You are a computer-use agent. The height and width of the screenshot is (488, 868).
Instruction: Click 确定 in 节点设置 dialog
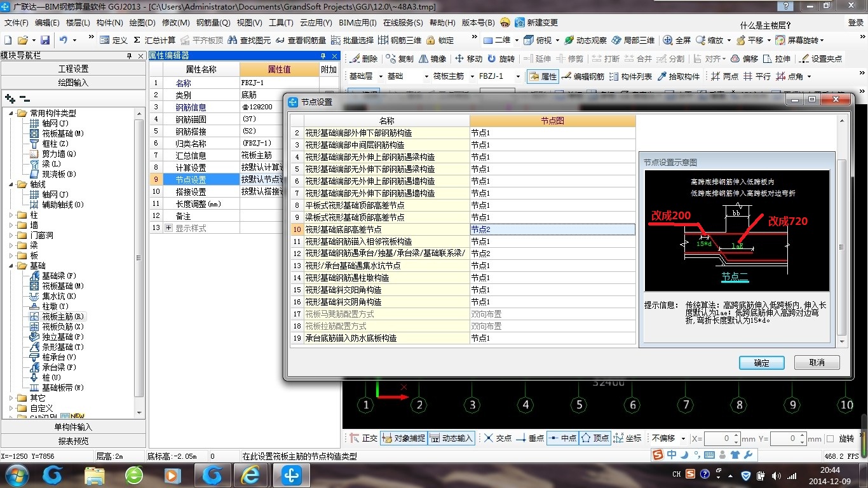point(761,362)
